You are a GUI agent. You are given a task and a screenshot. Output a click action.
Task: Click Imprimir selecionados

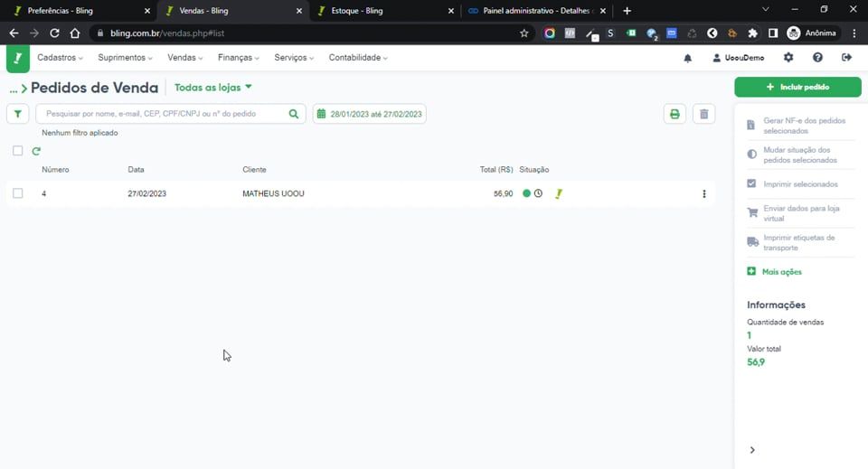793,184
